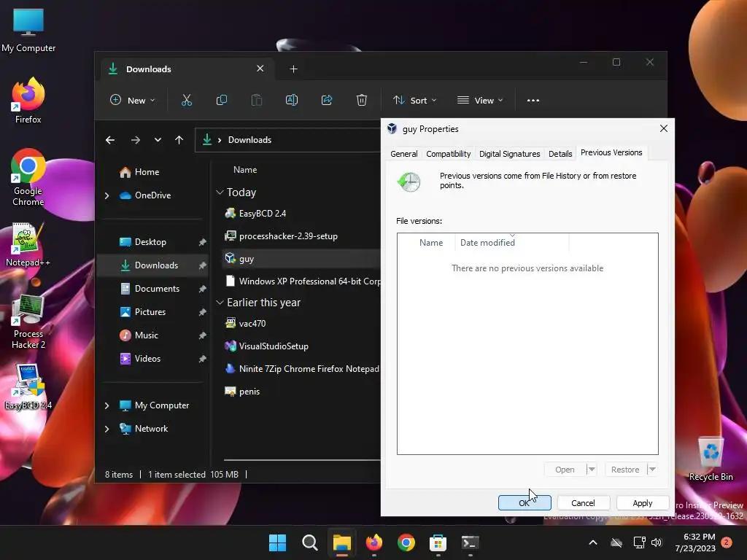Open the Sort dropdown
Image resolution: width=747 pixels, height=560 pixels.
[x=414, y=100]
